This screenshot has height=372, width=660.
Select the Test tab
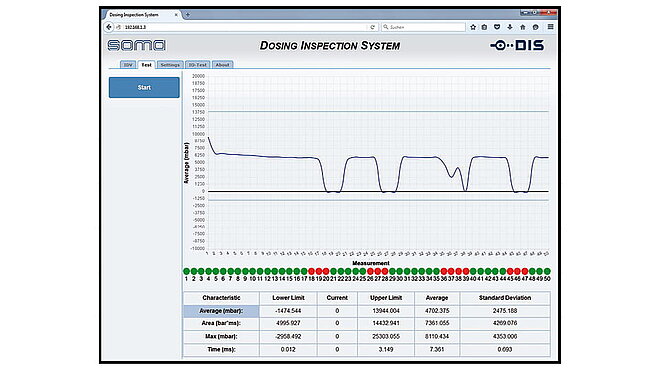click(x=146, y=65)
